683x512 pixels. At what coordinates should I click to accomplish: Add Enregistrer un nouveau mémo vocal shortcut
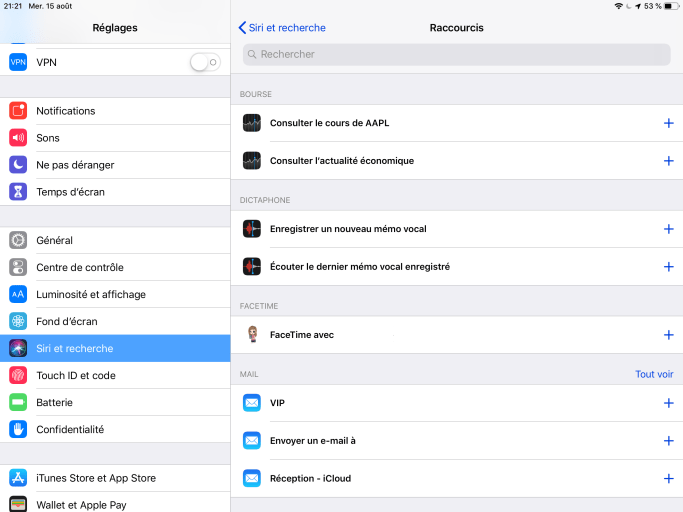[x=668, y=229]
